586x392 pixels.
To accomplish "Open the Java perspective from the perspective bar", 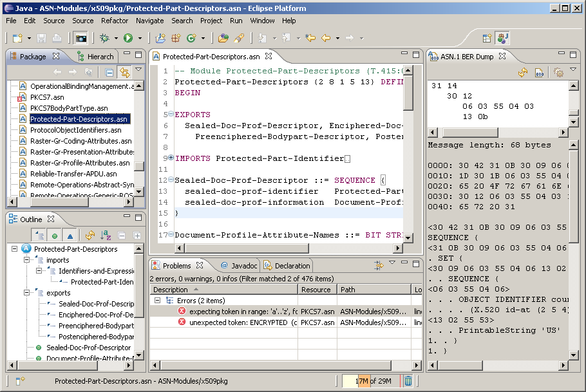I will (x=502, y=39).
